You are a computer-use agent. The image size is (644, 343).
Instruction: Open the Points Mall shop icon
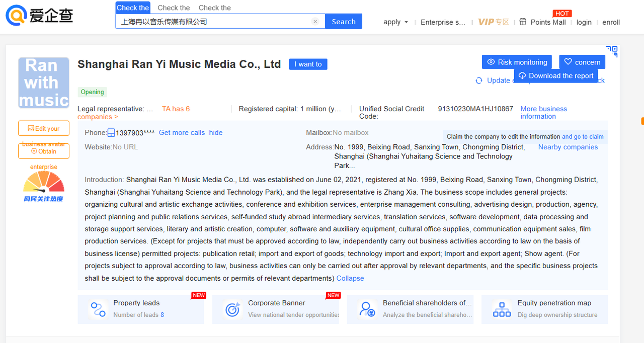point(523,22)
